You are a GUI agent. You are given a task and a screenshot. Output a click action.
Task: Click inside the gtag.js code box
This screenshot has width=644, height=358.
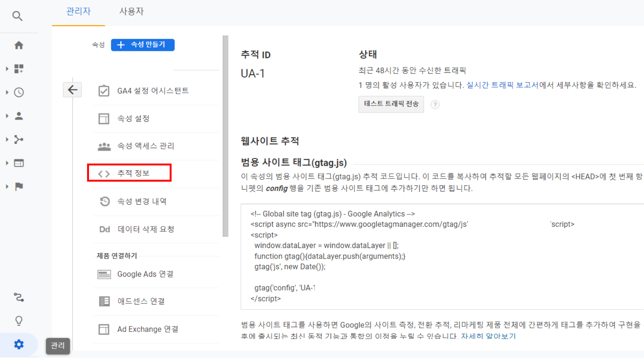(442, 257)
